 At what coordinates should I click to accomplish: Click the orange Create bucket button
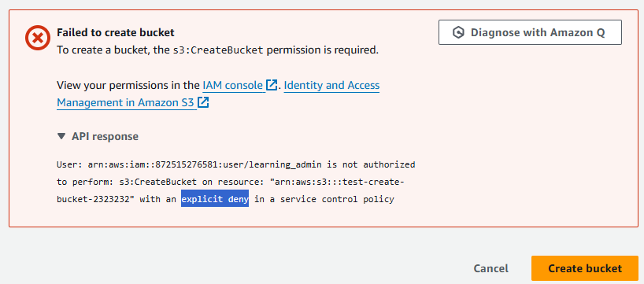click(585, 268)
